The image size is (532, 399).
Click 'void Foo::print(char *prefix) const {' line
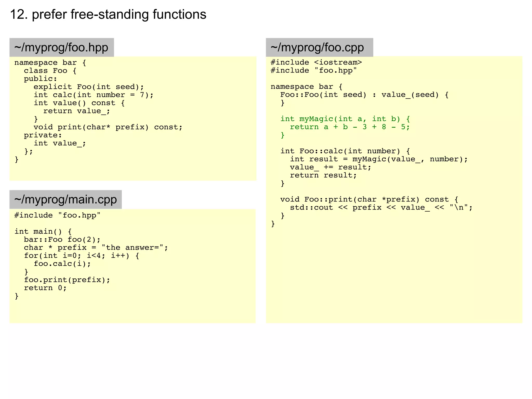369,199
